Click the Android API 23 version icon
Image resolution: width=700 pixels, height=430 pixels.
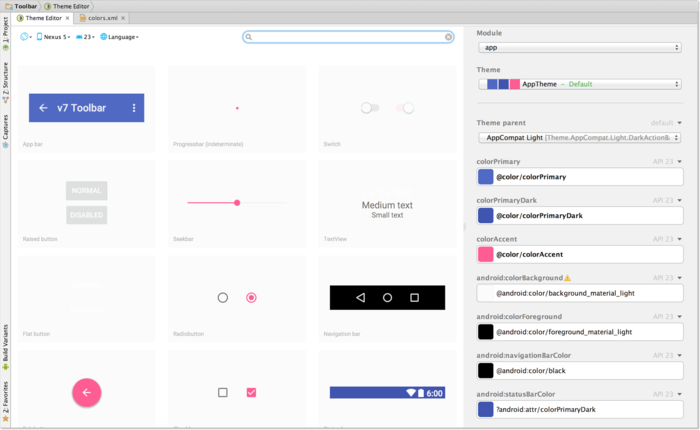click(79, 37)
